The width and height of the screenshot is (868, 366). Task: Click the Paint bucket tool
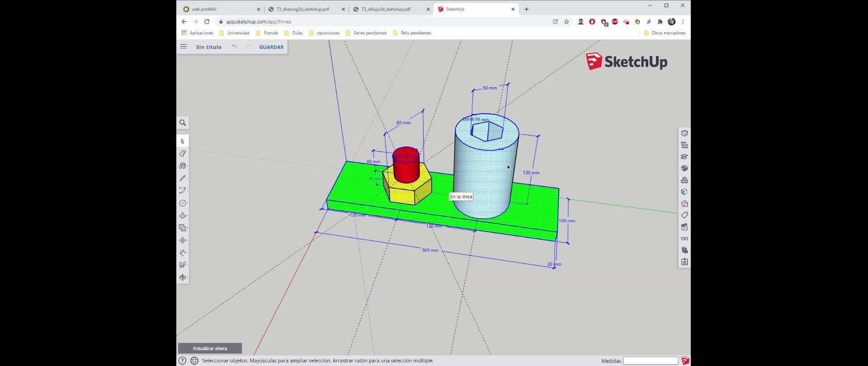(x=183, y=166)
